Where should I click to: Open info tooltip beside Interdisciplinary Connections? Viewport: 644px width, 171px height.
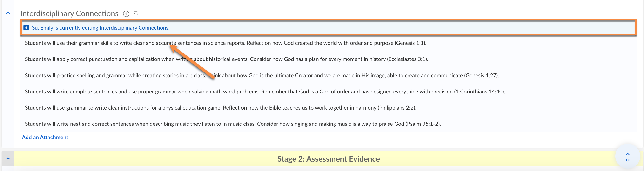point(126,14)
